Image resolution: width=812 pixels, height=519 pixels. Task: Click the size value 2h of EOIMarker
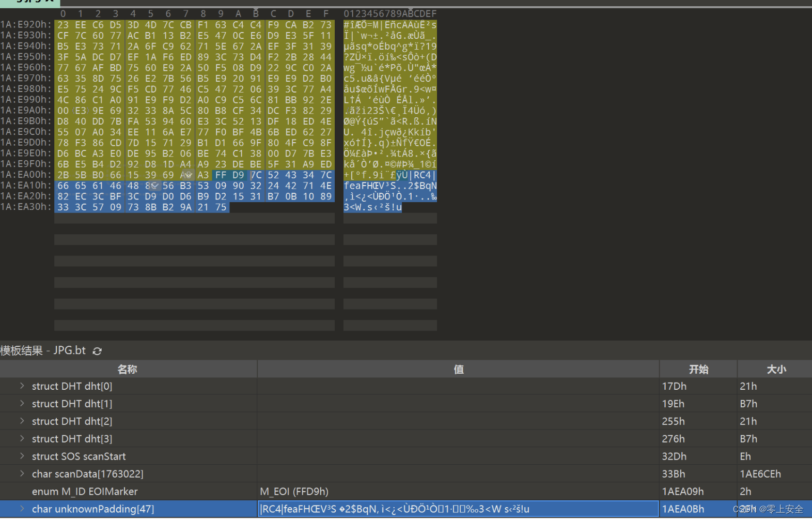(745, 492)
